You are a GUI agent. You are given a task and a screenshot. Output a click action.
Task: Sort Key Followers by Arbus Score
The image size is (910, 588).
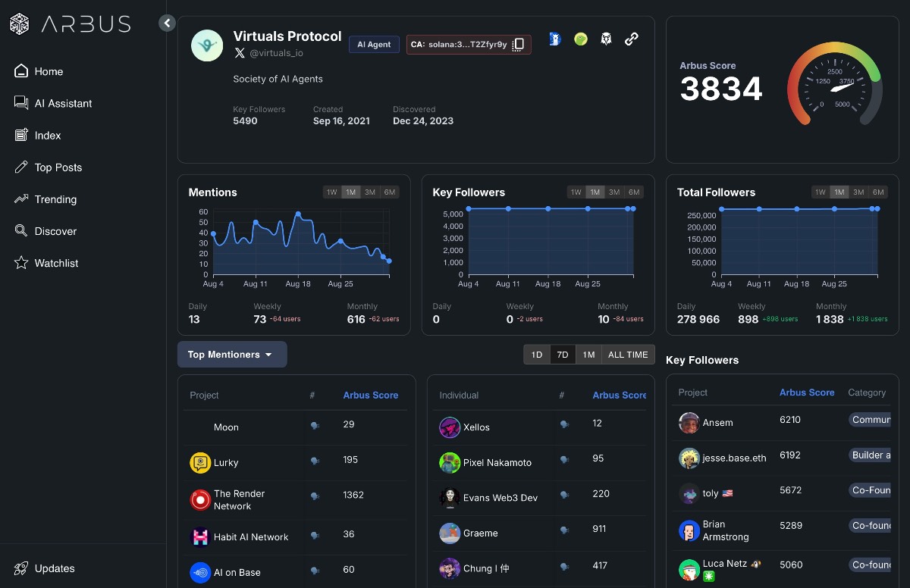806,393
